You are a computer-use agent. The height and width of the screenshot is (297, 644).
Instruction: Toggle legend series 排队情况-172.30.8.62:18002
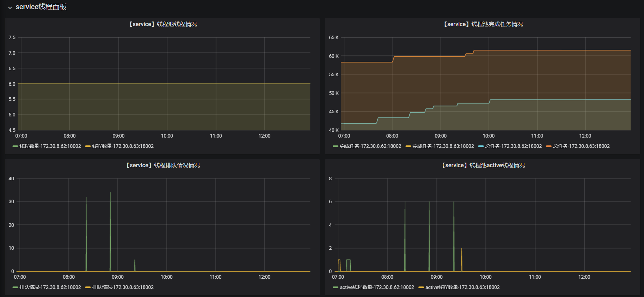tap(50, 287)
